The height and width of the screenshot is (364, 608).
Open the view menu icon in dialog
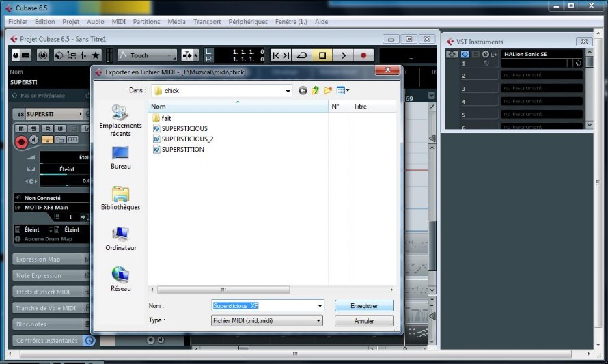pos(343,90)
